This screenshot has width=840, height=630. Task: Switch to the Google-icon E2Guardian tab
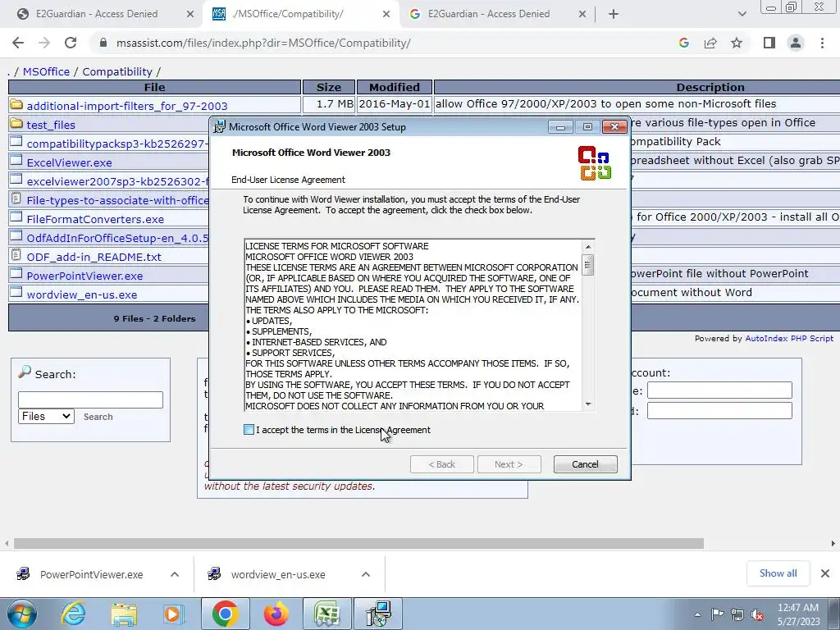[x=489, y=14]
